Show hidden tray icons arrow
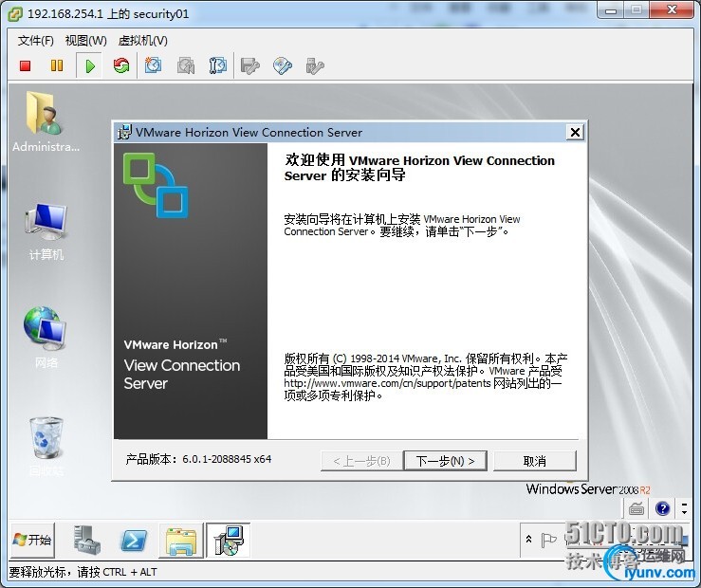Viewport: 701px width, 588px height. 528,540
